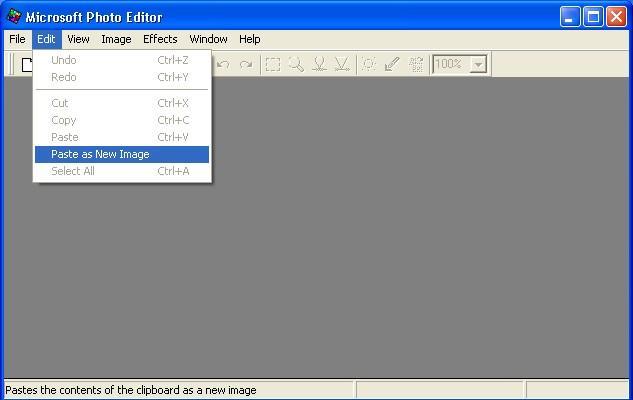Open the Effects menu

point(160,39)
